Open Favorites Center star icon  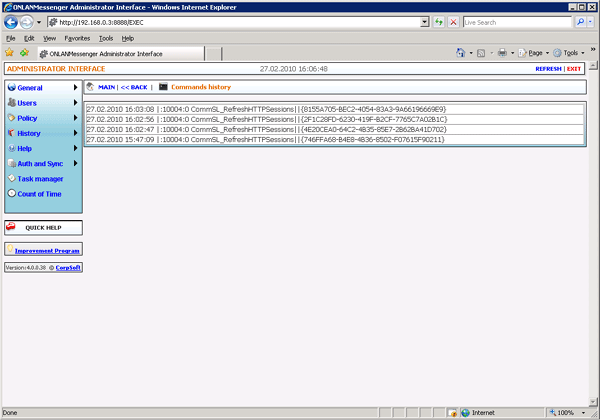click(9, 53)
